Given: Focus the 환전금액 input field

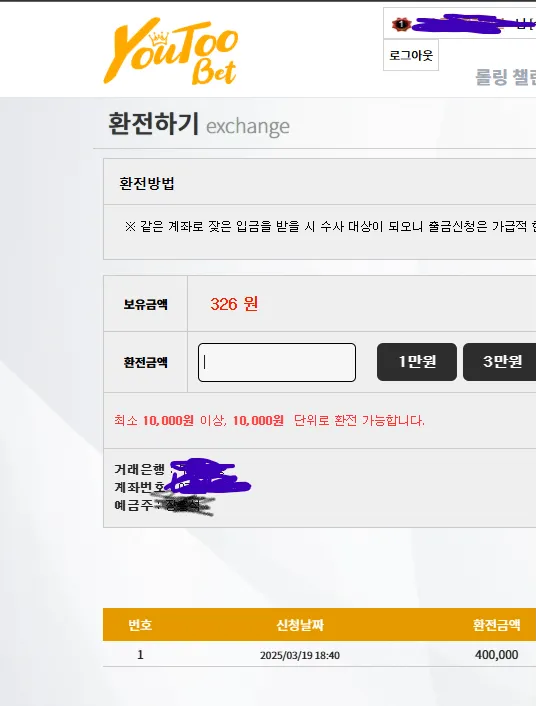Looking at the screenshot, I should 277,362.
